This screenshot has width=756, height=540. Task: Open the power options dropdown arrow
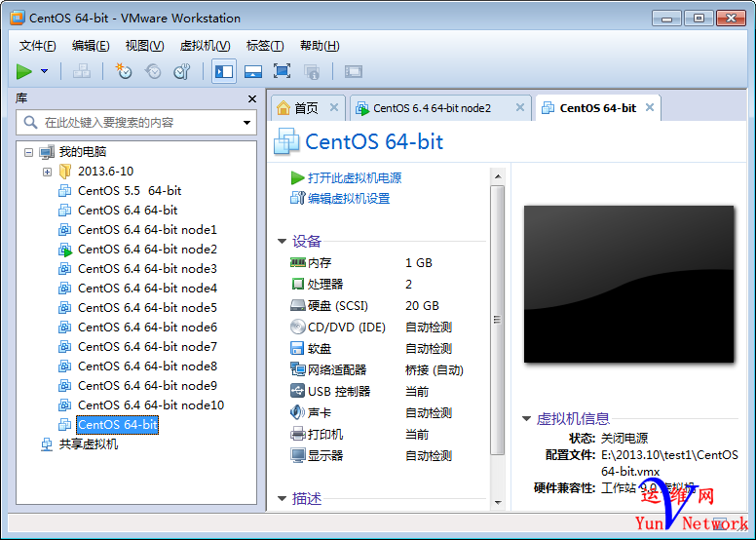45,71
